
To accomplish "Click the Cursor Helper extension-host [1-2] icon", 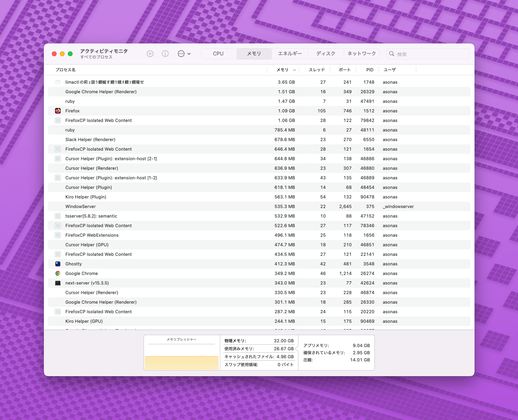I will point(58,178).
